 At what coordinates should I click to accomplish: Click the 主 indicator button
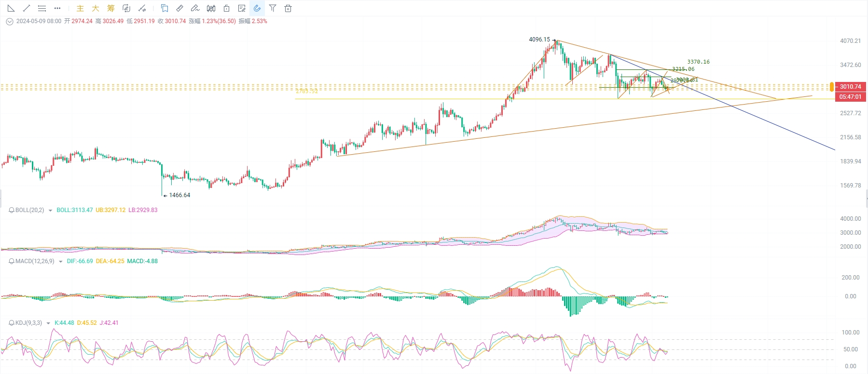(80, 8)
